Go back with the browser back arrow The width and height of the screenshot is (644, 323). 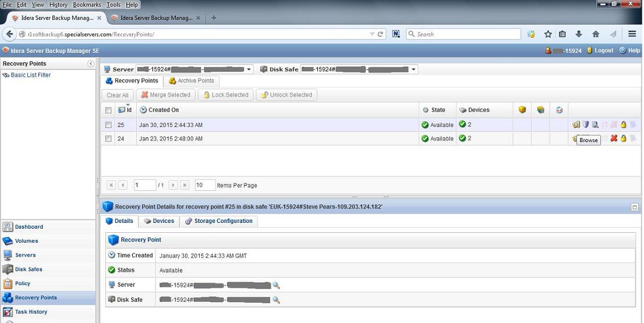pyautogui.click(x=9, y=34)
